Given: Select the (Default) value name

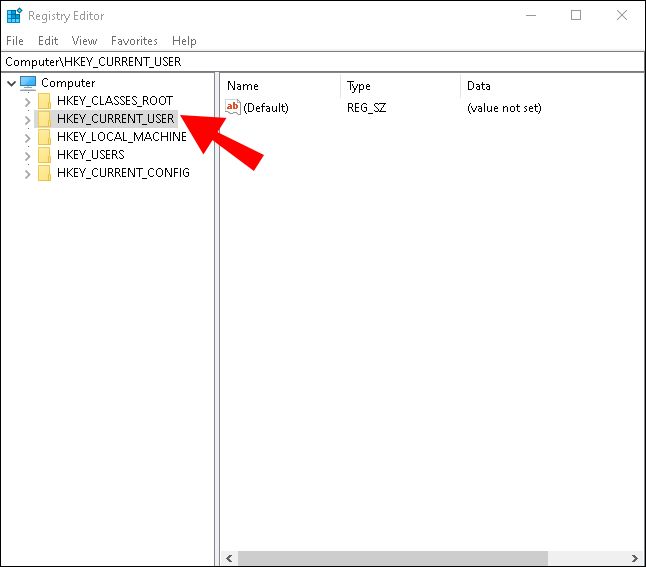Looking at the screenshot, I should pyautogui.click(x=266, y=108).
